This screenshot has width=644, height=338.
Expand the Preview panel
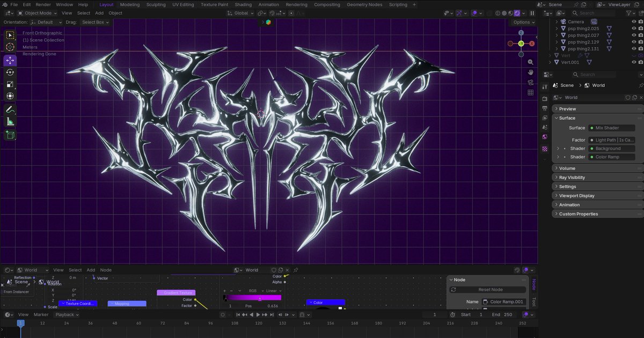[597, 109]
